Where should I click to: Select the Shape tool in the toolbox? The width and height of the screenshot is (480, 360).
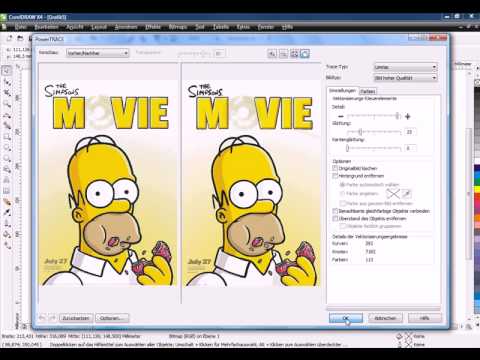7,81
